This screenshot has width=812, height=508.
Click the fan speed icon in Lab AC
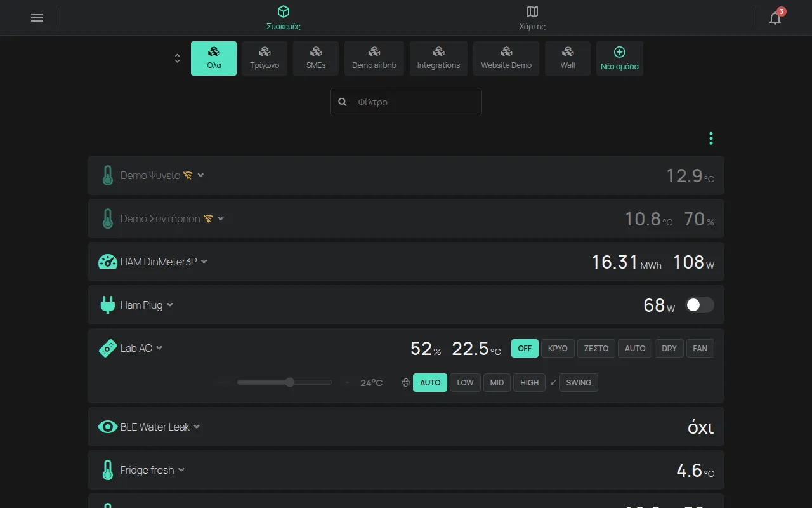[x=405, y=383]
